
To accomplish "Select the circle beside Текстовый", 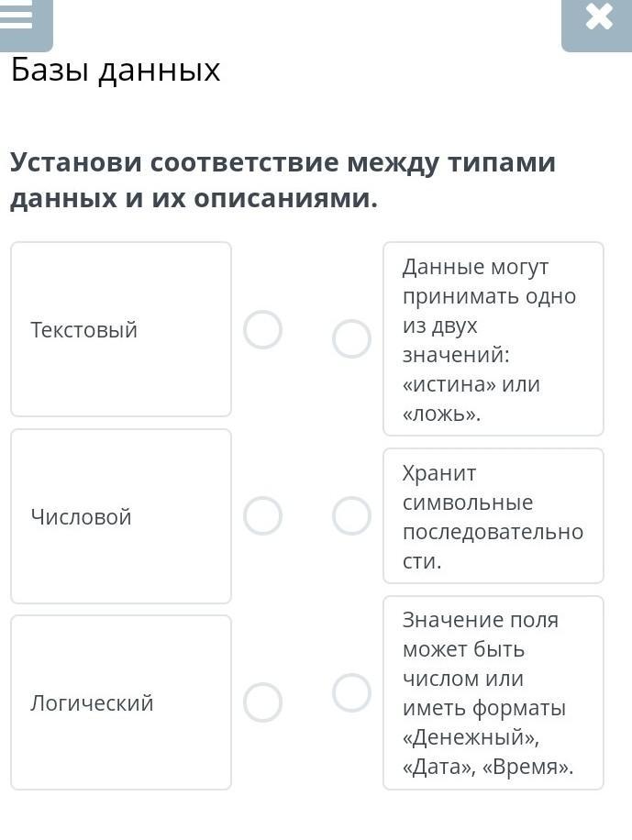I will coord(262,330).
